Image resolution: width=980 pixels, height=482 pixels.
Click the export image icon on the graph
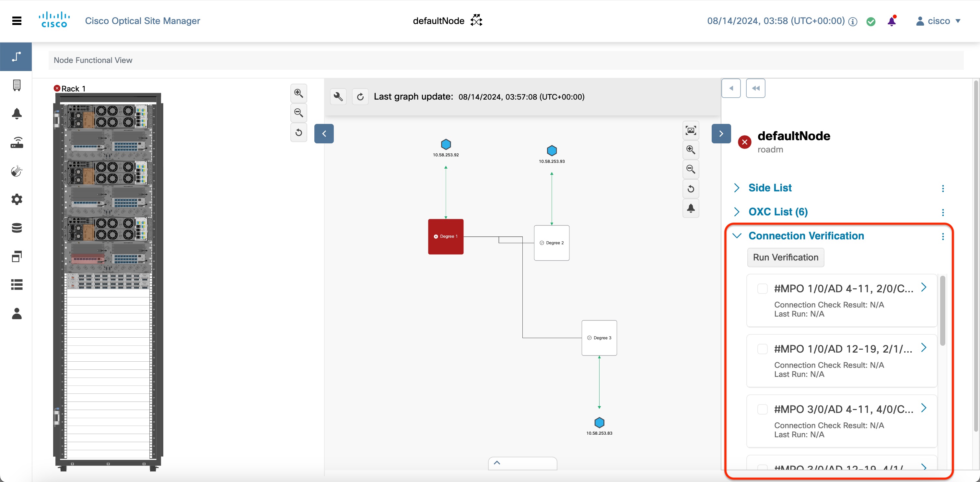click(x=691, y=130)
